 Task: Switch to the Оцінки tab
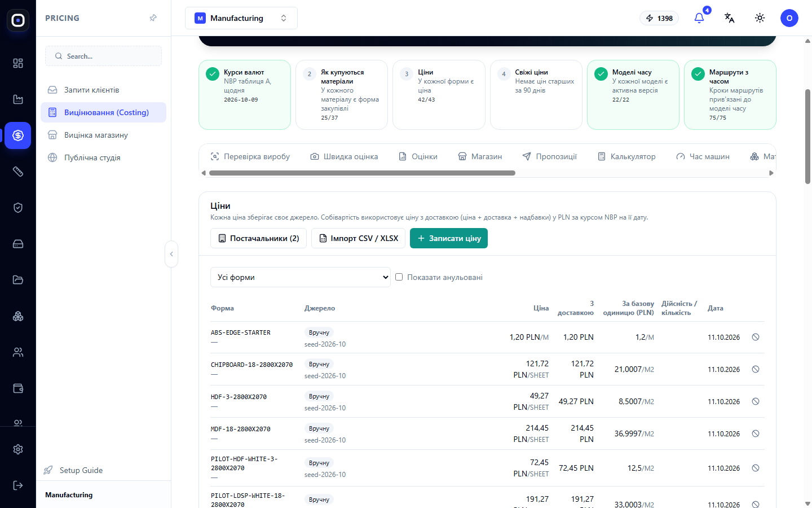pyautogui.click(x=418, y=156)
